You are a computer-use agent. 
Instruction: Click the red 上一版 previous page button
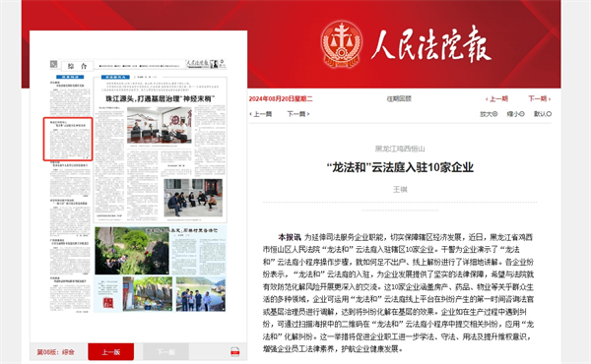pyautogui.click(x=110, y=352)
